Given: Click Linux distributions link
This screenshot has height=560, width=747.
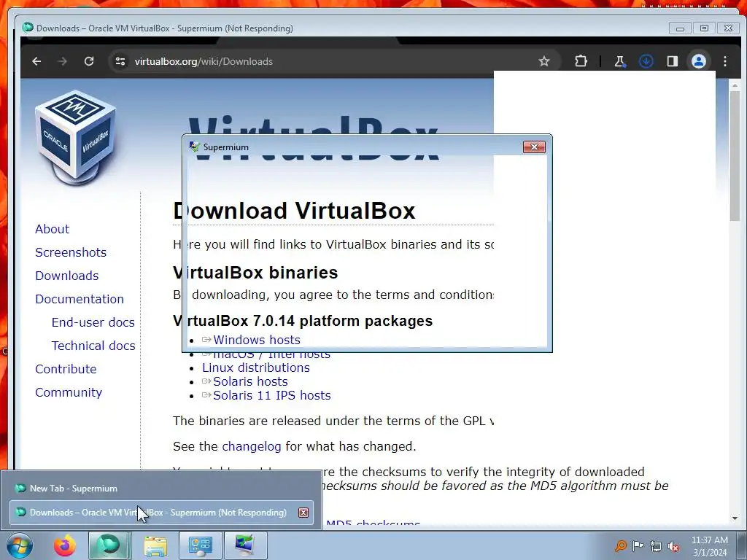Looking at the screenshot, I should [256, 367].
